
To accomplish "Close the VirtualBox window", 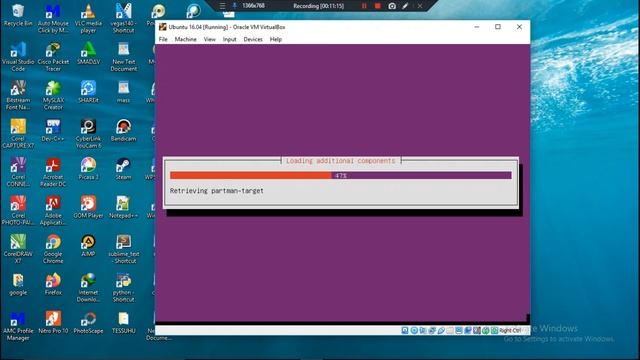I will pyautogui.click(x=519, y=27).
